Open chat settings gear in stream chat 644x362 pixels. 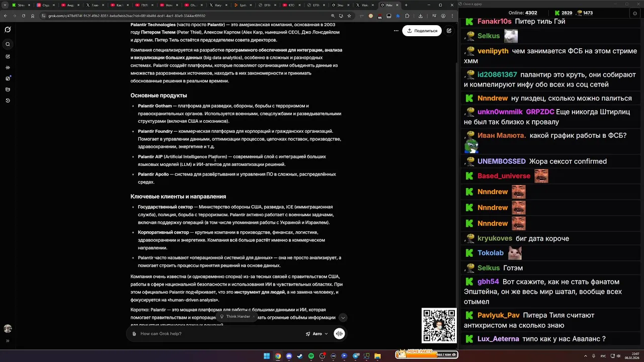click(x=634, y=13)
